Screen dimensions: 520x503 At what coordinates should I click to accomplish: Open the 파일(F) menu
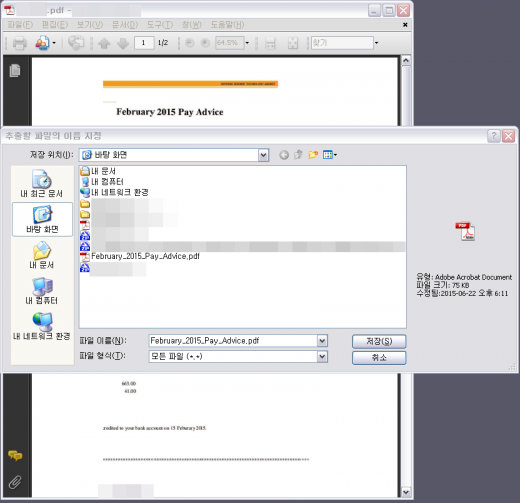(x=20, y=25)
